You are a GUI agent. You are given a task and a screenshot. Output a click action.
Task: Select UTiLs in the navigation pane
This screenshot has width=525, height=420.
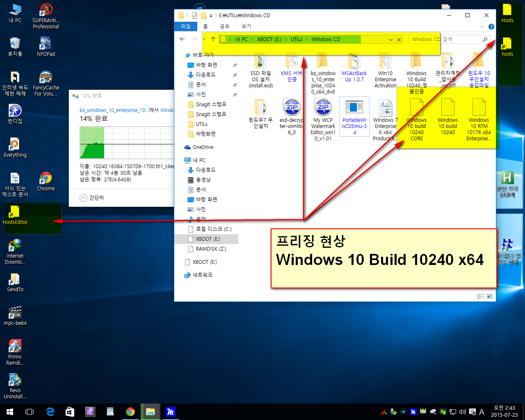click(x=202, y=124)
